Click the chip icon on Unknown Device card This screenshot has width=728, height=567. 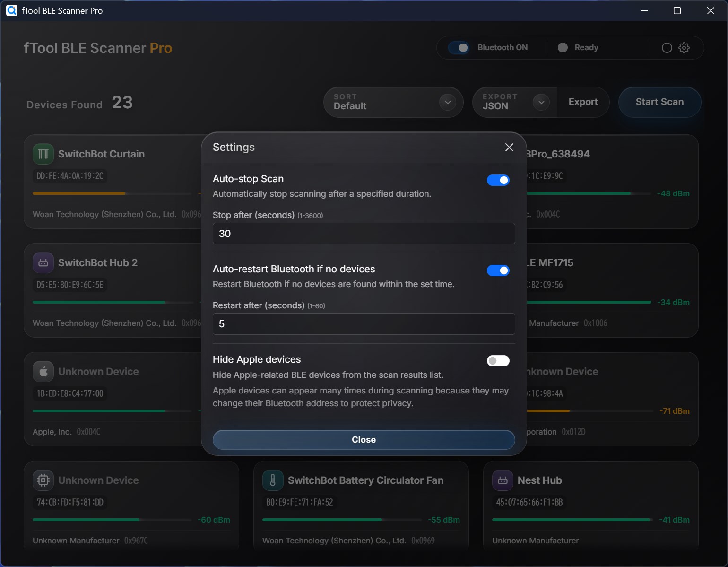tap(43, 480)
